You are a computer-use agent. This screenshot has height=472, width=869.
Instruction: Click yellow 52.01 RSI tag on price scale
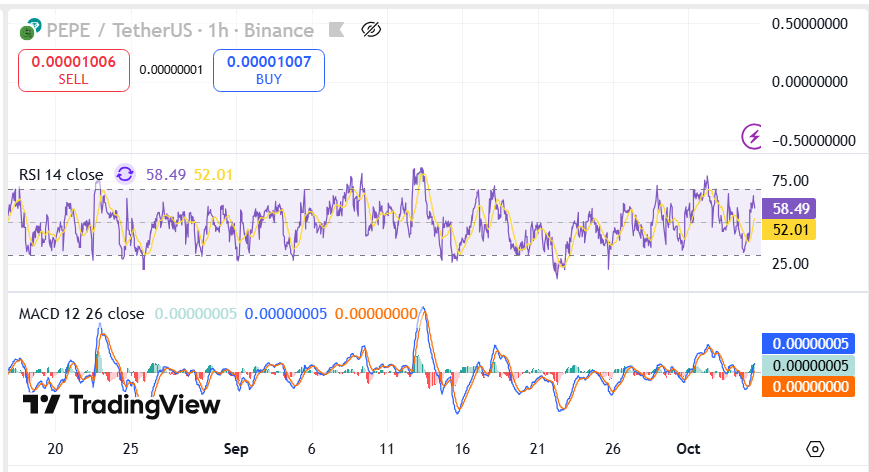789,230
